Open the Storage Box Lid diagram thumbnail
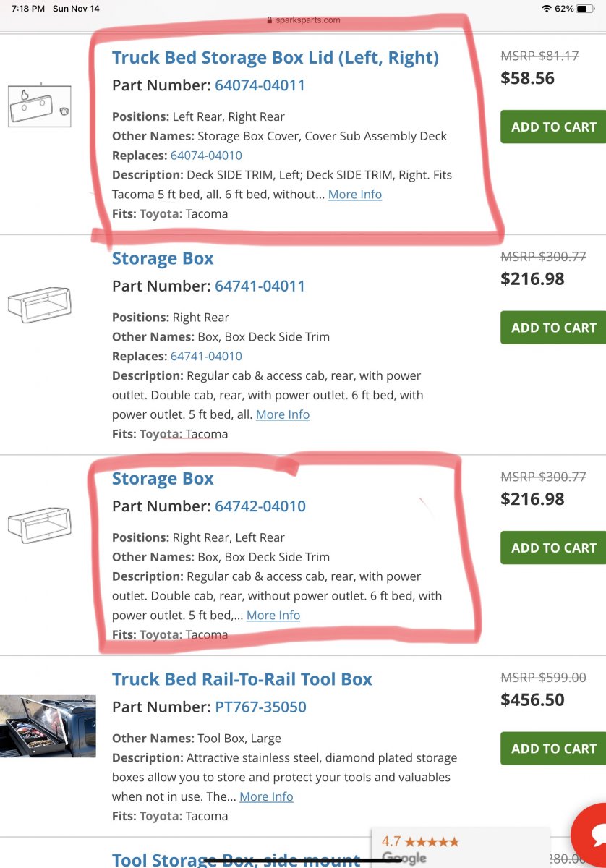The height and width of the screenshot is (868, 606). coord(39,106)
